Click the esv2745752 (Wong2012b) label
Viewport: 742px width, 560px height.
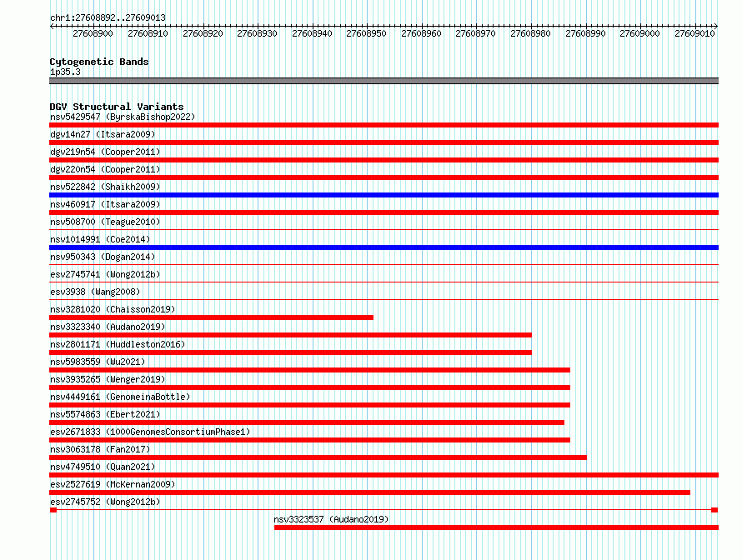point(105,502)
